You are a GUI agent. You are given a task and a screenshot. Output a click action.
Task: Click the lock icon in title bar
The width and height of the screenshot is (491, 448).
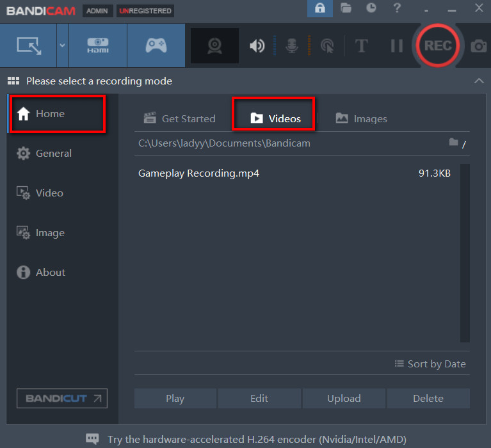319,8
